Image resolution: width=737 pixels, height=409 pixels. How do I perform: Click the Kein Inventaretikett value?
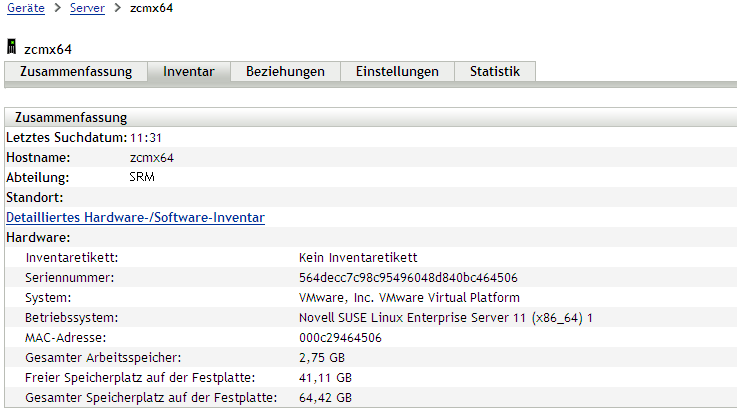pyautogui.click(x=358, y=257)
